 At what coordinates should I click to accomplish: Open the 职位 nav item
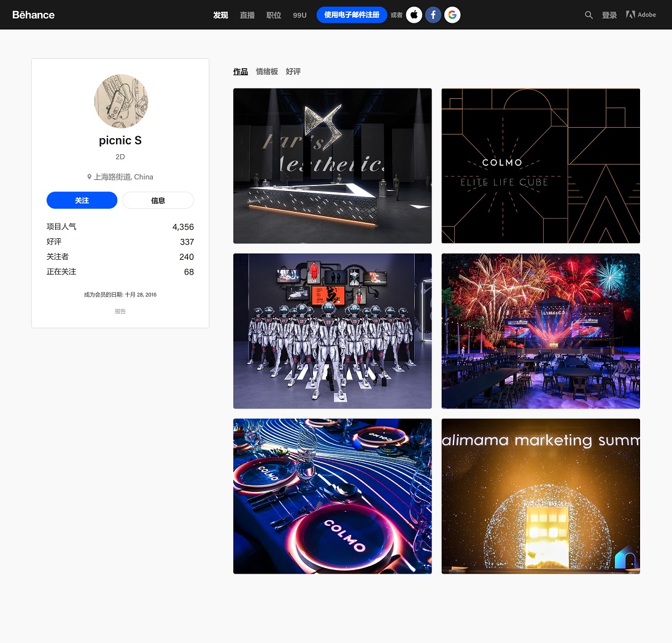tap(274, 15)
